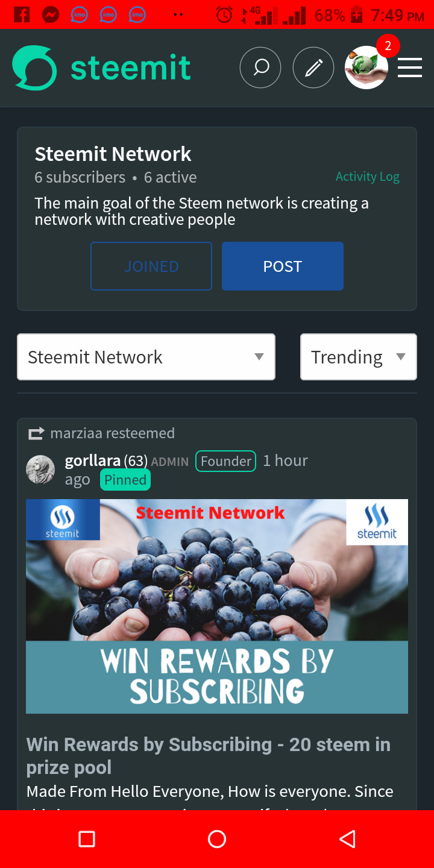
Task: Toggle the JOINED subscription button
Action: (151, 266)
